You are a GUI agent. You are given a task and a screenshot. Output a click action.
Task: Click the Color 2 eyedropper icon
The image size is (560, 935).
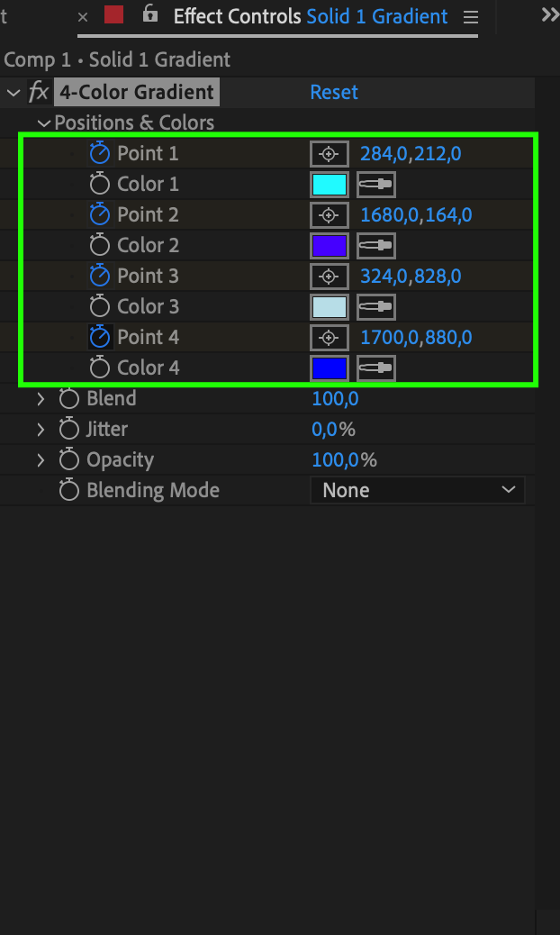pos(375,245)
